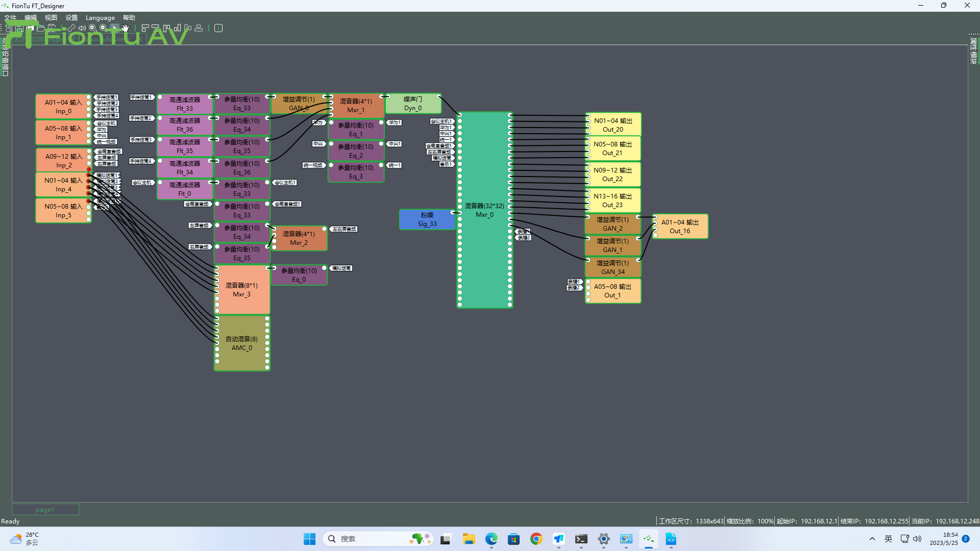Select the 高通滤波器 Flt_36 block
980x551 pixels.
(185, 125)
